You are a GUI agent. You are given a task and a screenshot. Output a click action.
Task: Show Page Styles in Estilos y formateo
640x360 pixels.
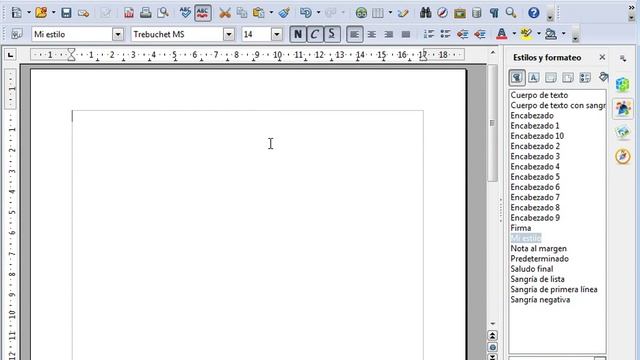568,78
